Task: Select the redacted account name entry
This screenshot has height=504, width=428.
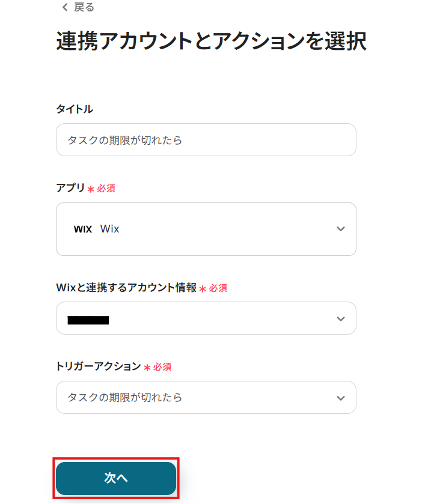Action: click(x=88, y=320)
